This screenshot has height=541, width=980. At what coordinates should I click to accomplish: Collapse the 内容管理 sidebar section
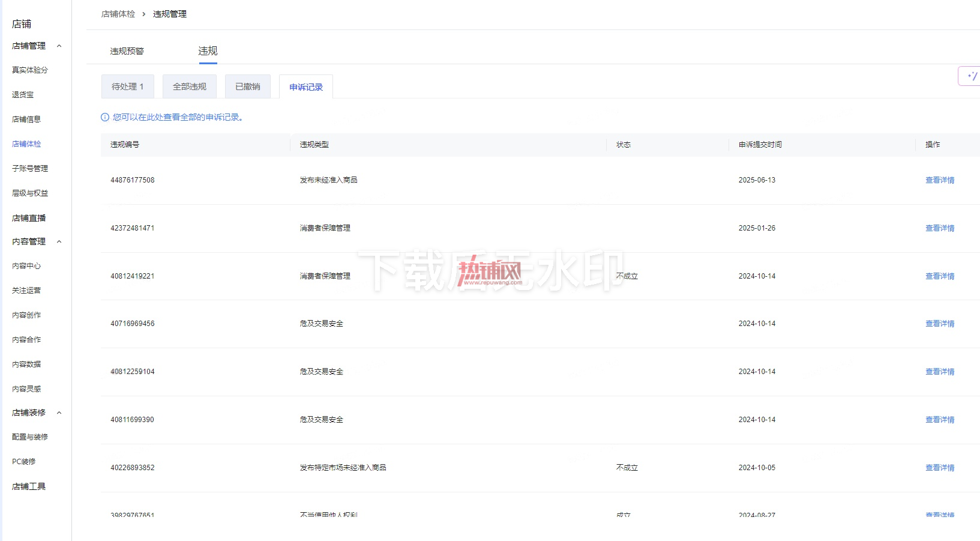(59, 241)
